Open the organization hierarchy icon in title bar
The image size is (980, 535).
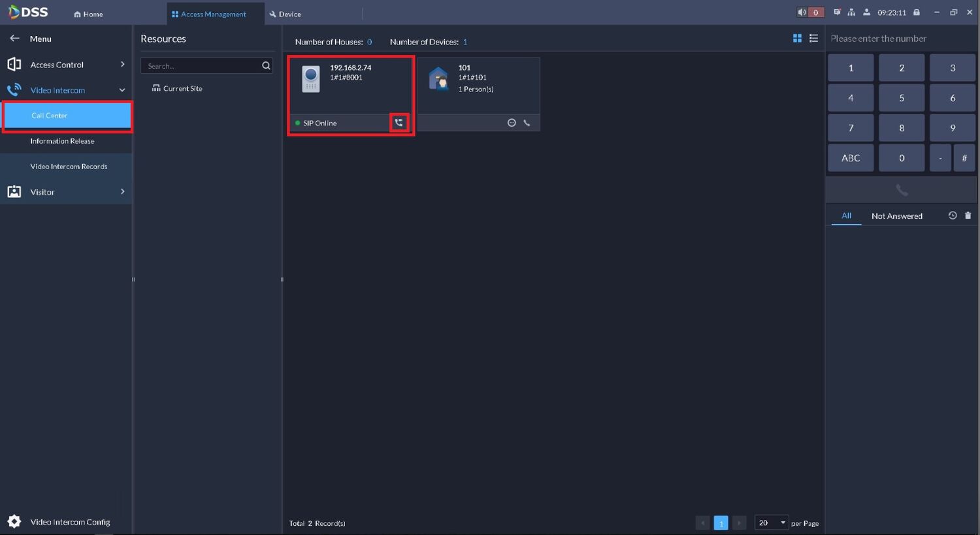pyautogui.click(x=851, y=12)
